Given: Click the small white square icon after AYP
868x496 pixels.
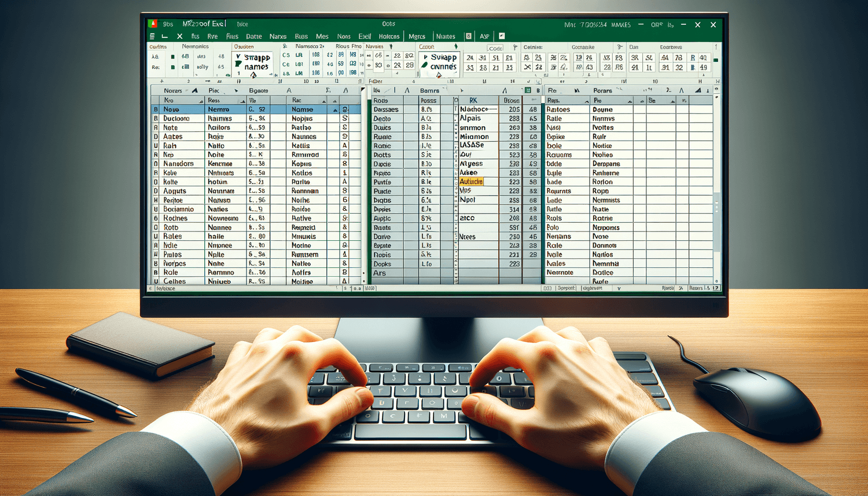Looking at the screenshot, I should click(502, 36).
